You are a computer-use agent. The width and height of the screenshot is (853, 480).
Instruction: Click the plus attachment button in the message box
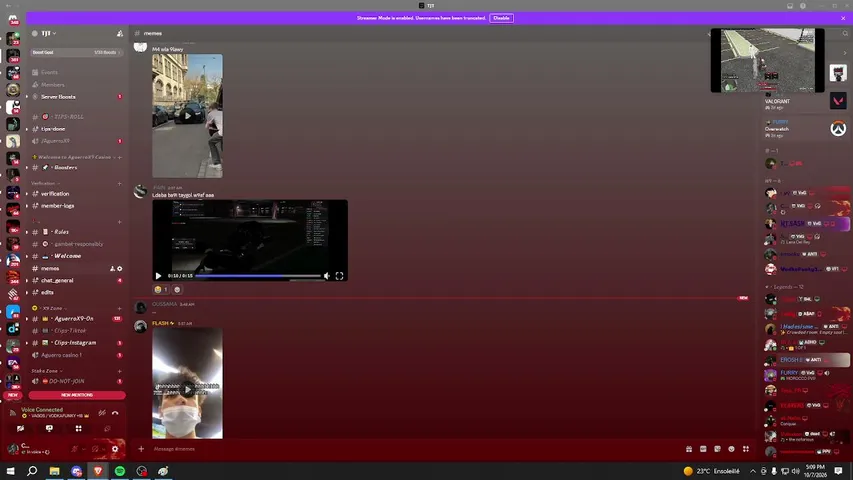click(141, 449)
